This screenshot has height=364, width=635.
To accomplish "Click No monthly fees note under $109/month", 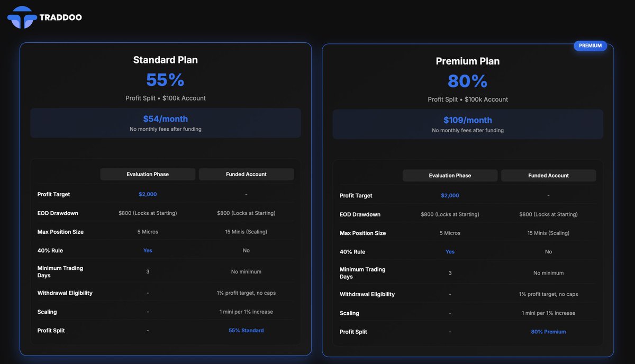I will (468, 130).
